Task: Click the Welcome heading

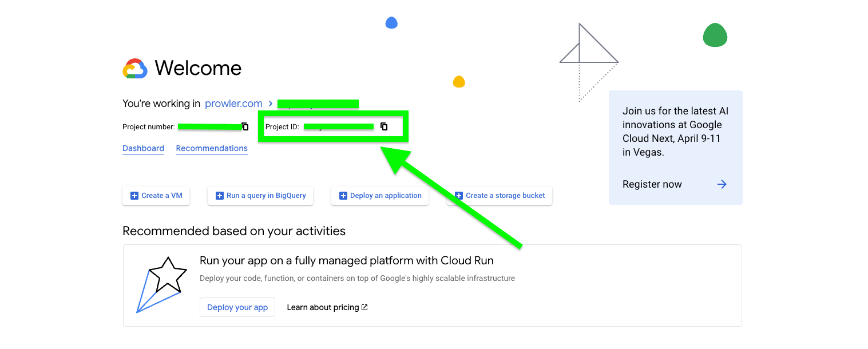Action: click(x=198, y=68)
